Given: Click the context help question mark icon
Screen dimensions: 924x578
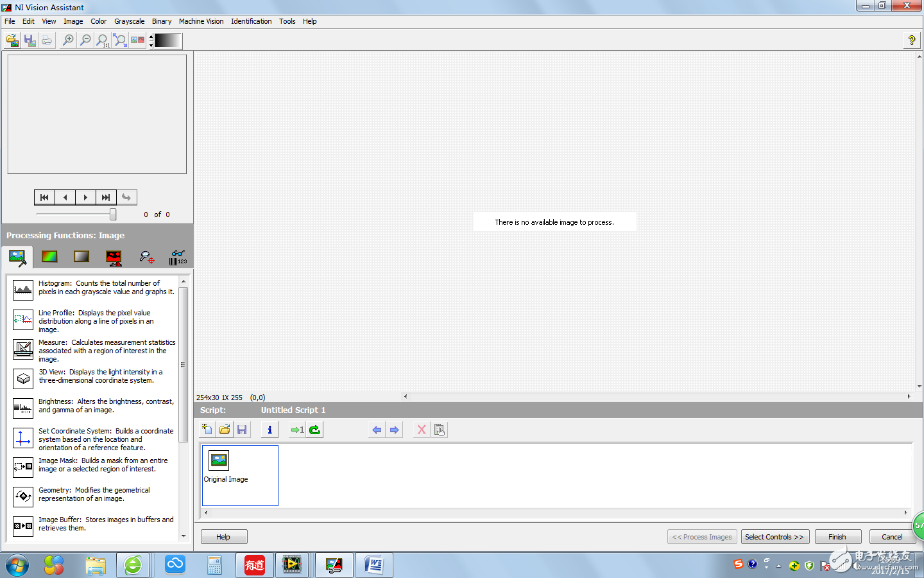Looking at the screenshot, I should [911, 40].
